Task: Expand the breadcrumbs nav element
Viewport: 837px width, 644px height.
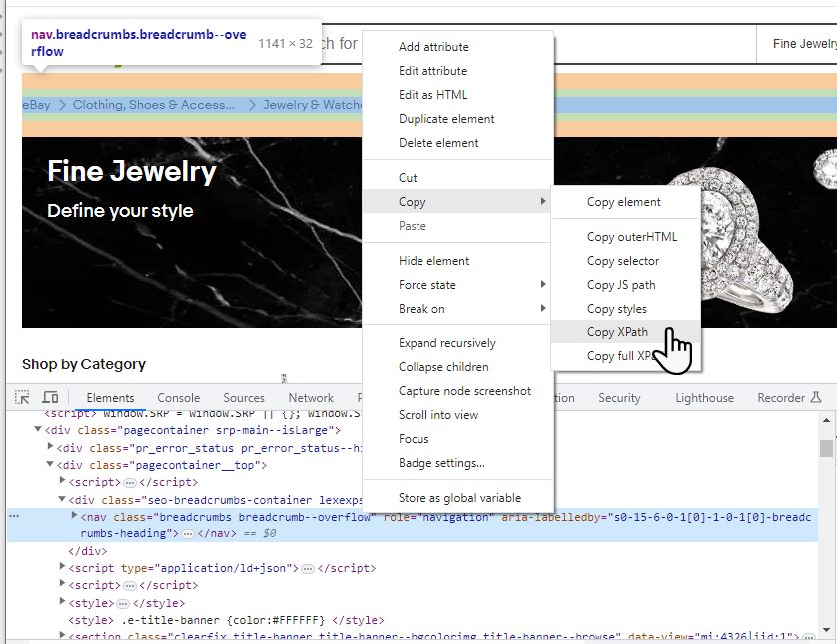Action: (x=74, y=517)
